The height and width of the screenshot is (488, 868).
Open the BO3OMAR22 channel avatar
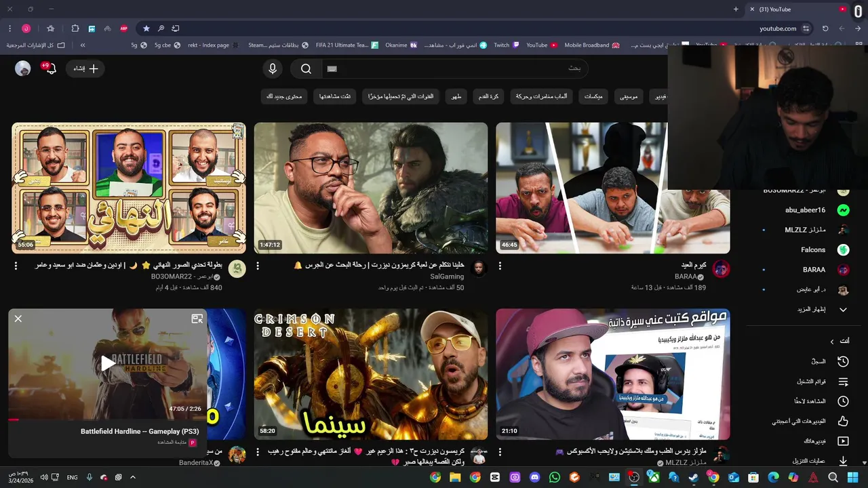point(237,268)
